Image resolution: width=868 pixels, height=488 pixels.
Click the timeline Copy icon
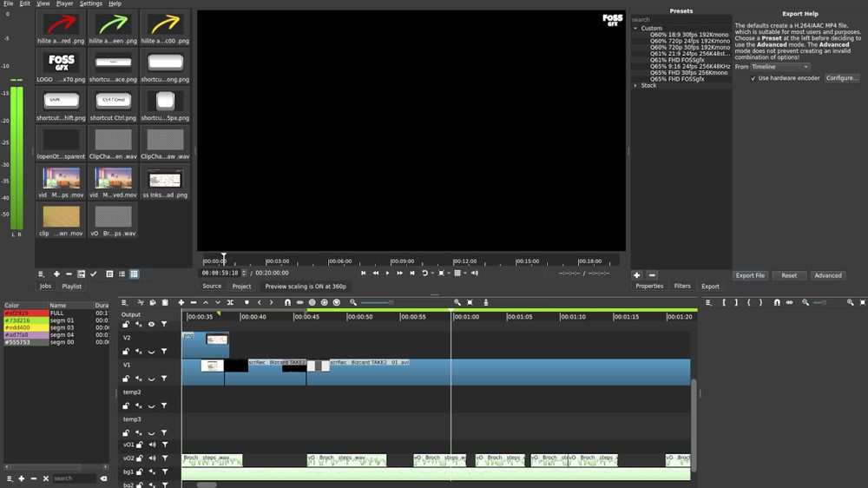(153, 302)
